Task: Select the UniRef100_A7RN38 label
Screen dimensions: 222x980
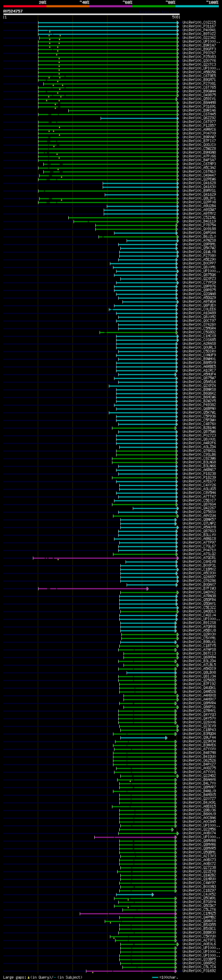Action: pyautogui.click(x=199, y=596)
